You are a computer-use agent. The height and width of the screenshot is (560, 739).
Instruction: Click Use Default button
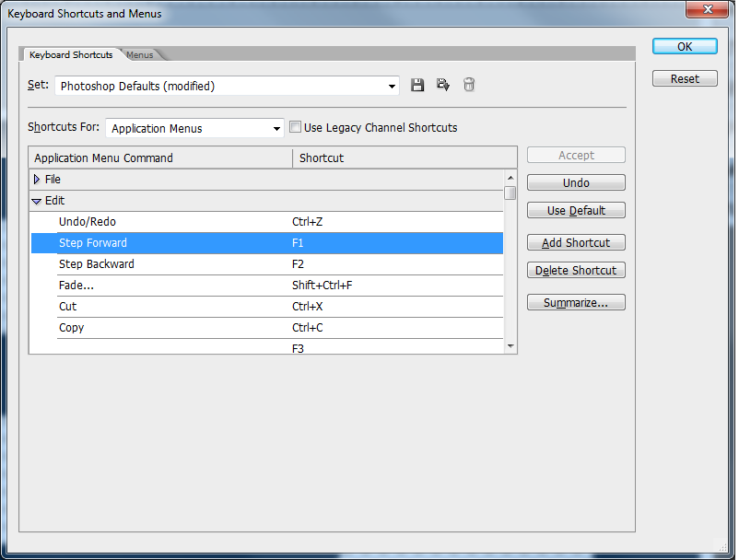point(576,211)
